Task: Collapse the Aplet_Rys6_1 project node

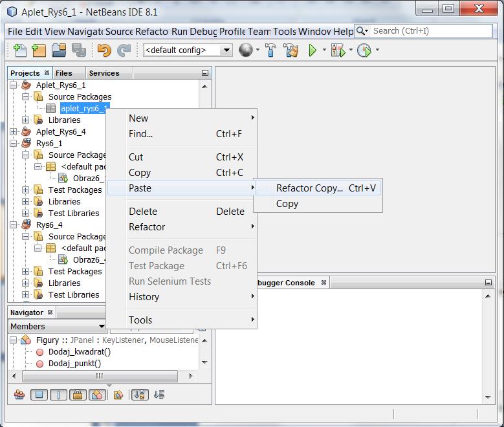Action: (13, 85)
